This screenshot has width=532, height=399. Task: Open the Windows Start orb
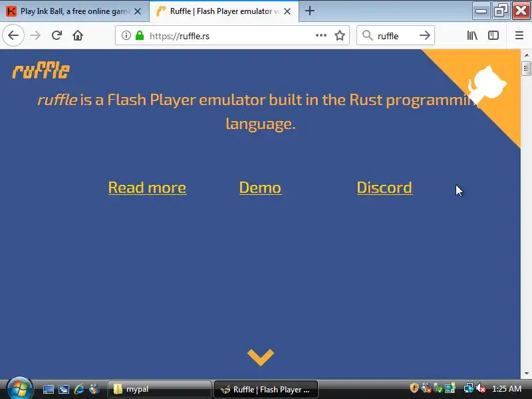[19, 389]
